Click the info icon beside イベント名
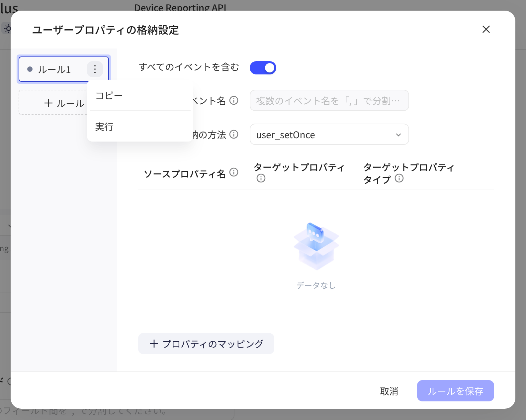 click(x=234, y=100)
